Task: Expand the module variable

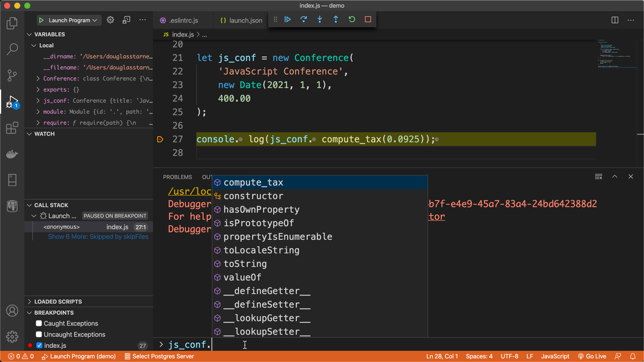Action: (38, 112)
